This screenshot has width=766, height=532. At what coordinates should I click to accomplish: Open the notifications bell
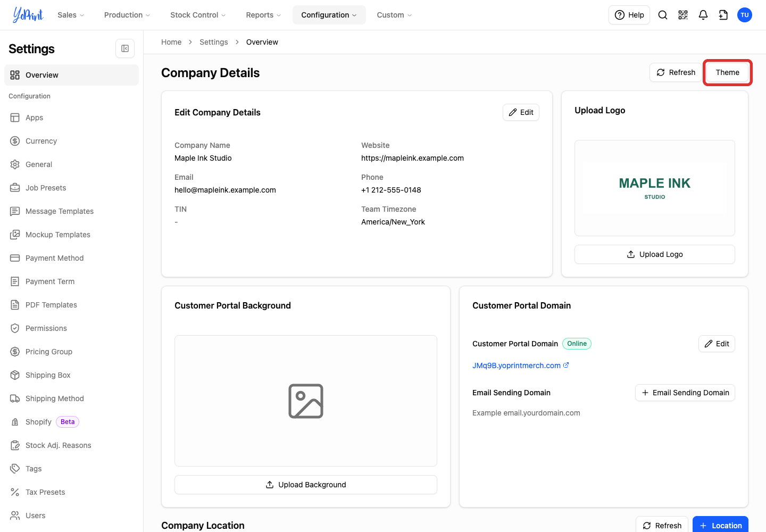click(x=703, y=15)
